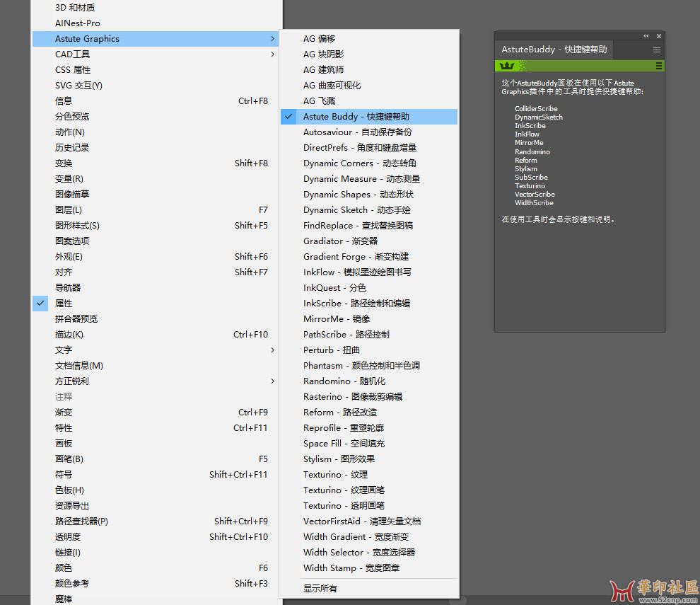Open 颜色参考 panel
This screenshot has height=605, width=700.
(156, 584)
